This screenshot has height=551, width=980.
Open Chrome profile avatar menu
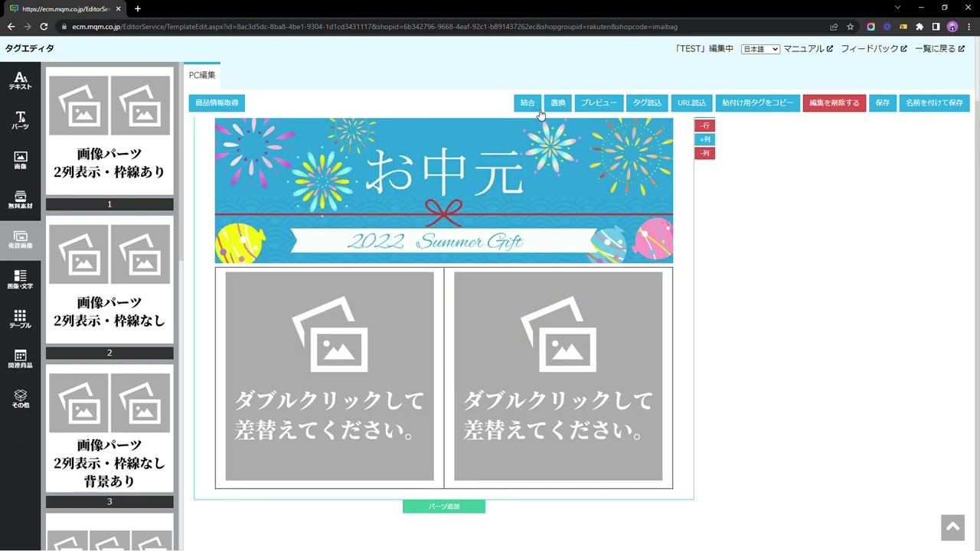952,27
